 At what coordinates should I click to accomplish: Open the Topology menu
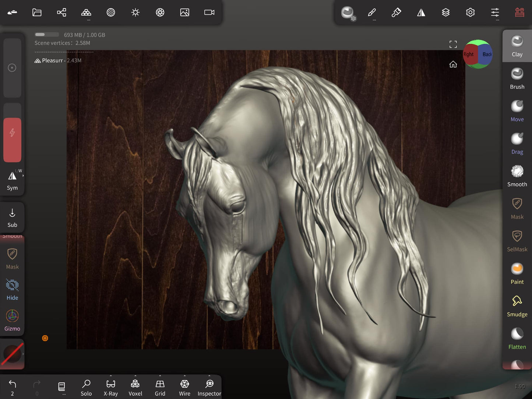86,13
